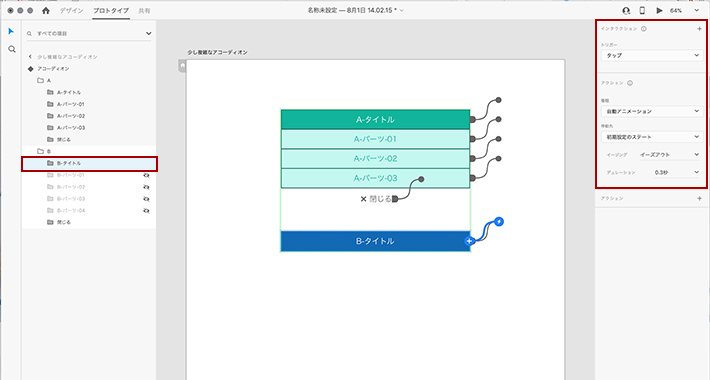Show hidden layer B-パーツ-04 eye icon
Screen dimensions: 710x380
coord(146,211)
